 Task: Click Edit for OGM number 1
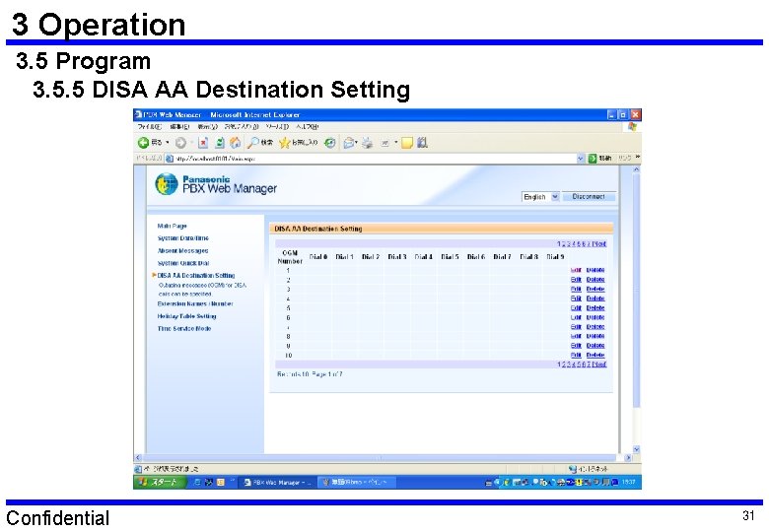coord(576,270)
